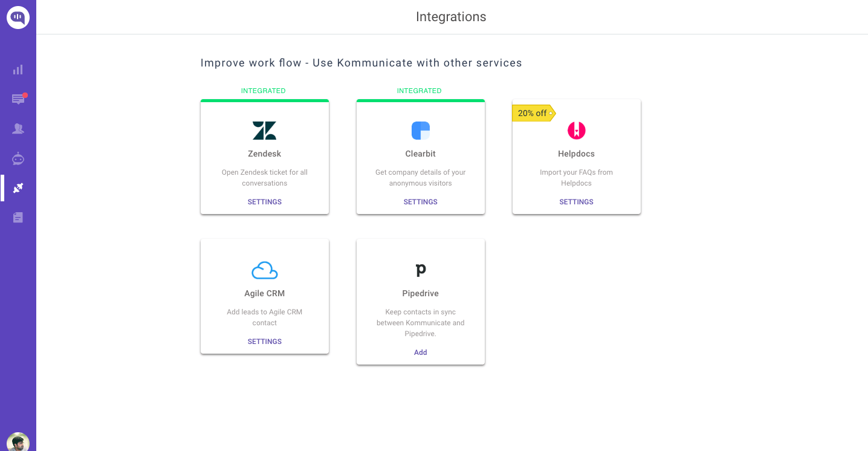Open SETTINGS for Agile CRM

click(264, 341)
